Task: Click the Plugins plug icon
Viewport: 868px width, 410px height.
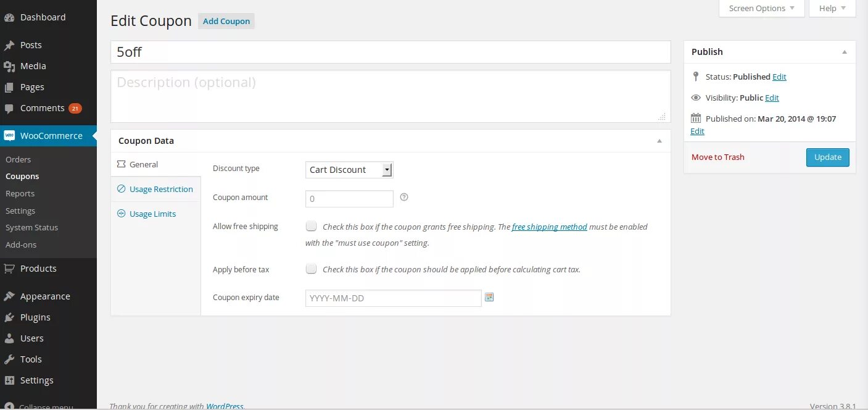Action: [9, 317]
